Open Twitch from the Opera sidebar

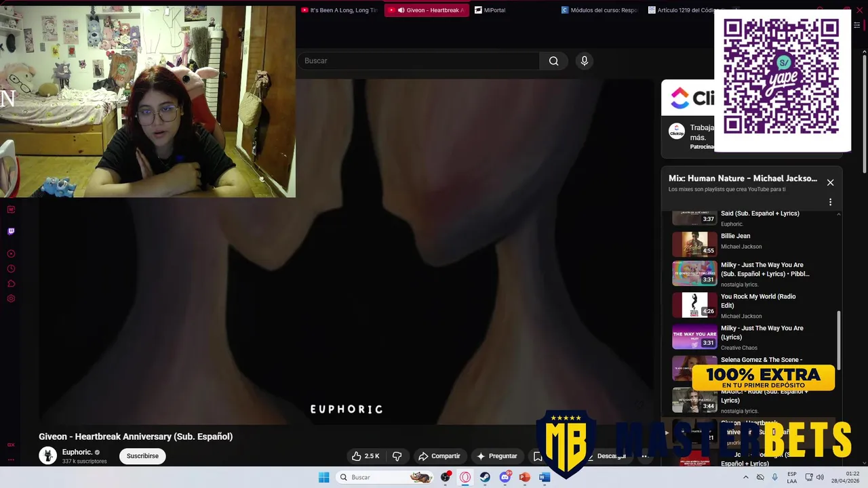[11, 231]
